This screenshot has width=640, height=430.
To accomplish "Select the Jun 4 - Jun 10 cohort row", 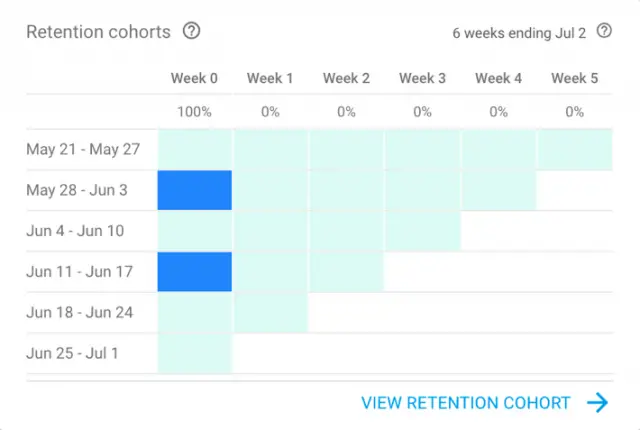I will click(x=76, y=231).
